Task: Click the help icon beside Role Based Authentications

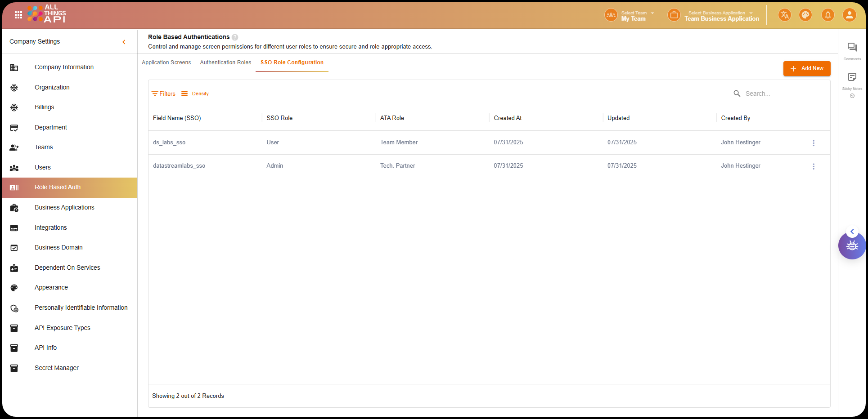Action: click(x=235, y=37)
